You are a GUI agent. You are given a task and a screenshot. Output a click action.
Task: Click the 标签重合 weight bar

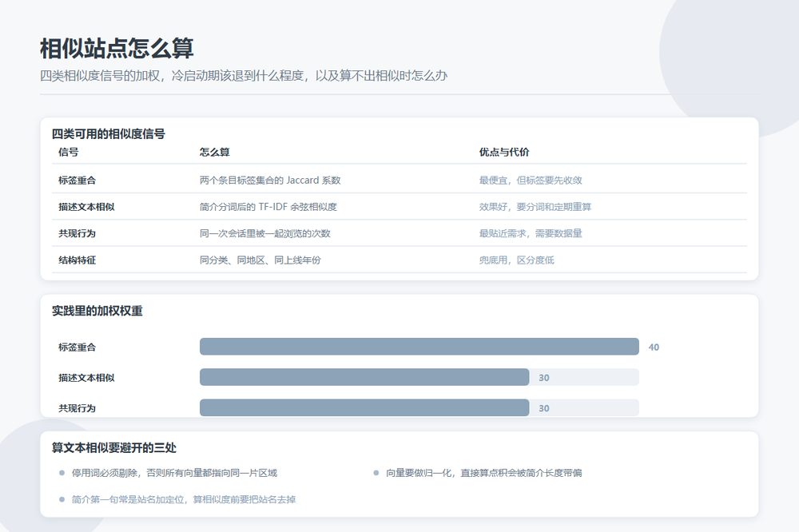pyautogui.click(x=419, y=347)
